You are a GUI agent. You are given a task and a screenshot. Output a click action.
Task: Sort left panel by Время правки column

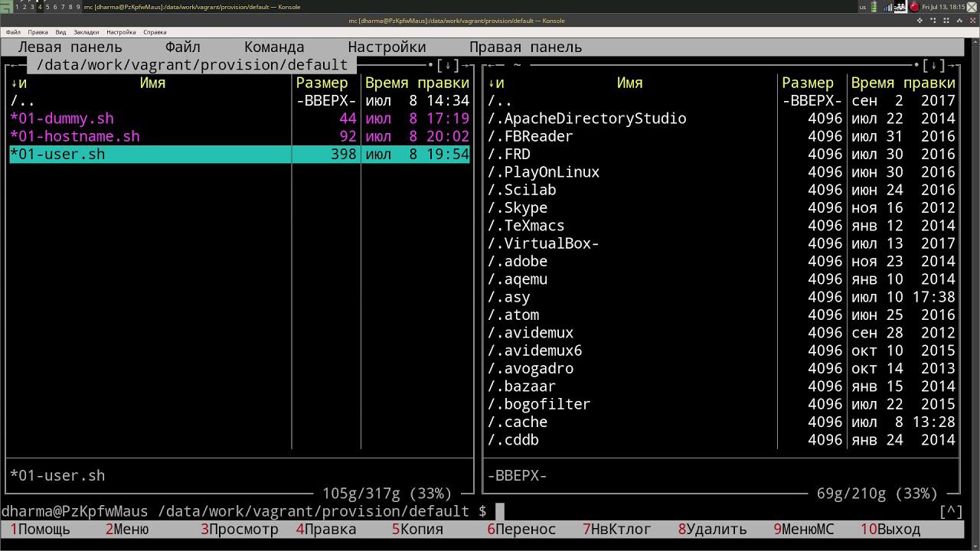[417, 83]
